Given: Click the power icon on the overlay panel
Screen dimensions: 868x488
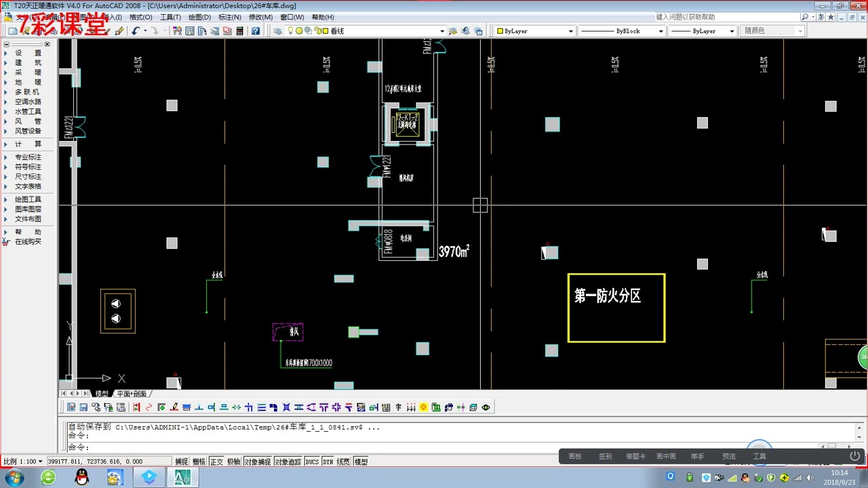Looking at the screenshot, I should 854,456.
